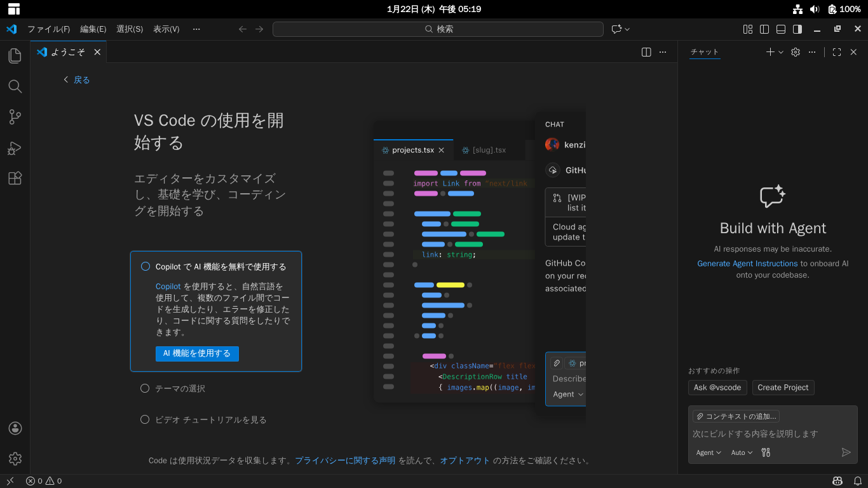Select the Copilot AI機能 step radio button

tap(146, 267)
